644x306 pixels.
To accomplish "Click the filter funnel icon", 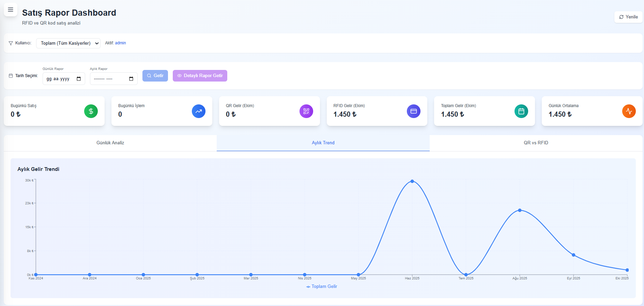I will coord(11,43).
